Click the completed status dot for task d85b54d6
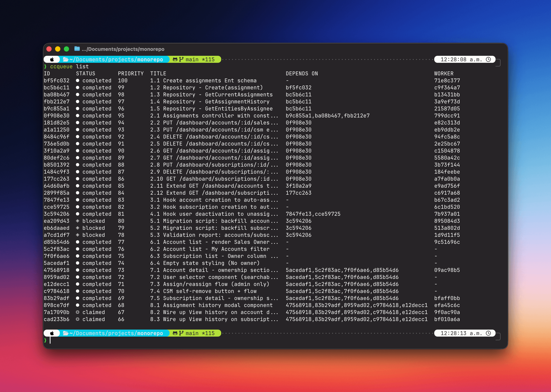The image size is (551, 392). 77,242
